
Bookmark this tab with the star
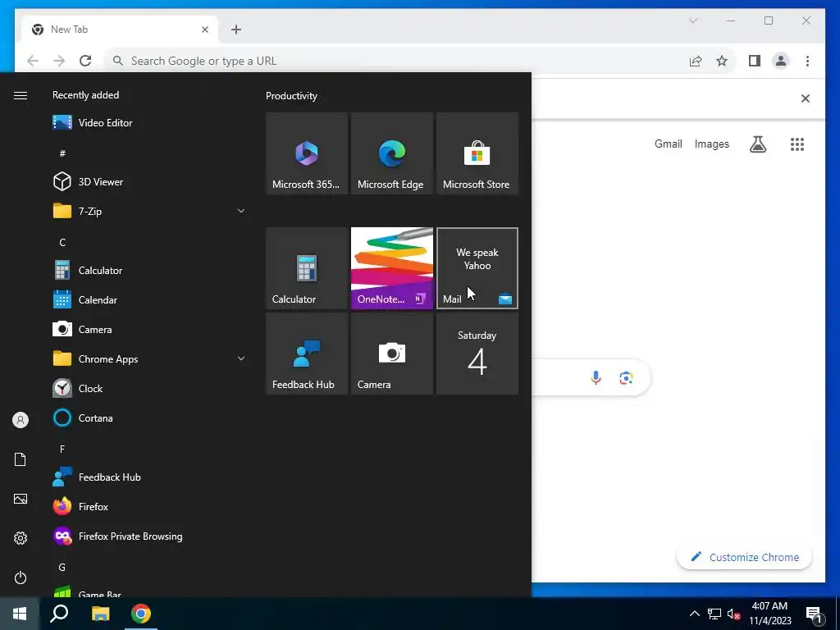(x=722, y=61)
